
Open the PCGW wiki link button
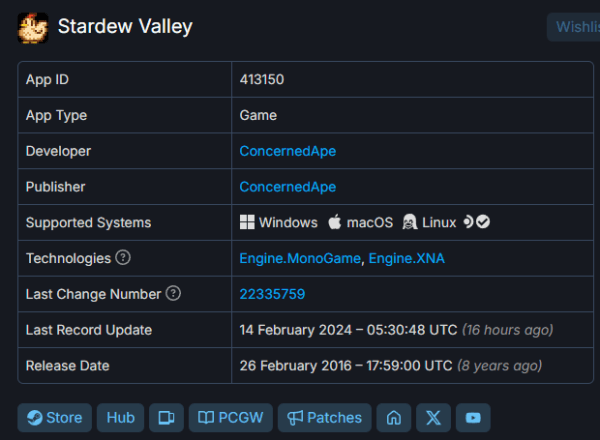click(230, 418)
